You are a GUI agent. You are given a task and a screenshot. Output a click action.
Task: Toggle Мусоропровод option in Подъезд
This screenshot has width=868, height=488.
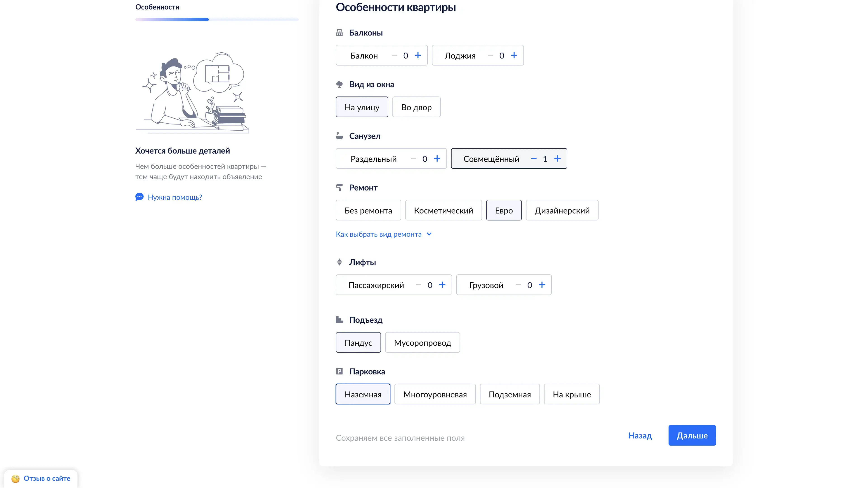click(422, 343)
